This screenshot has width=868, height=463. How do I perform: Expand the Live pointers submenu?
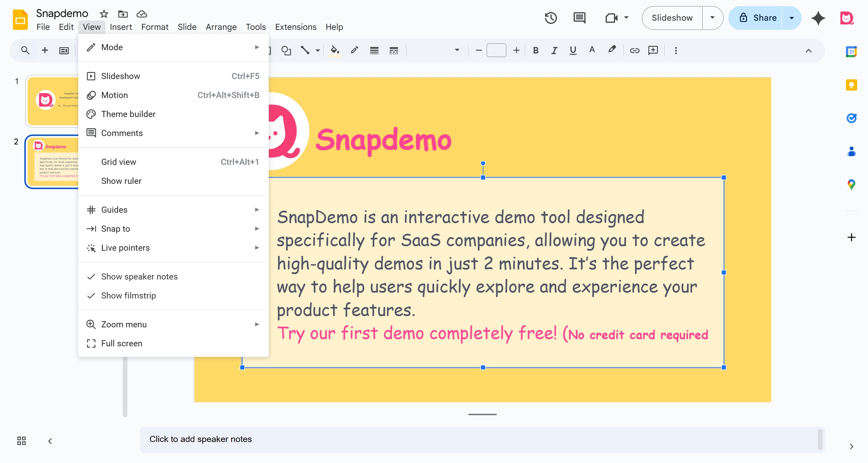173,248
